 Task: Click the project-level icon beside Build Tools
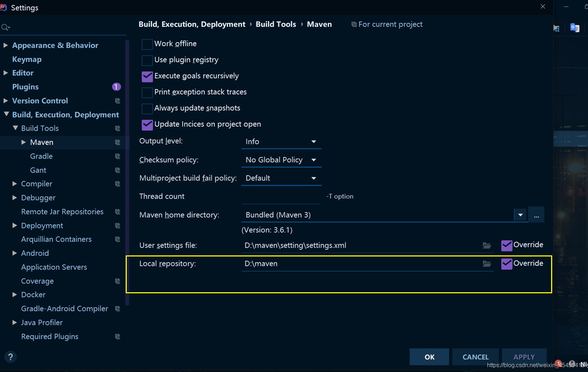coord(117,128)
